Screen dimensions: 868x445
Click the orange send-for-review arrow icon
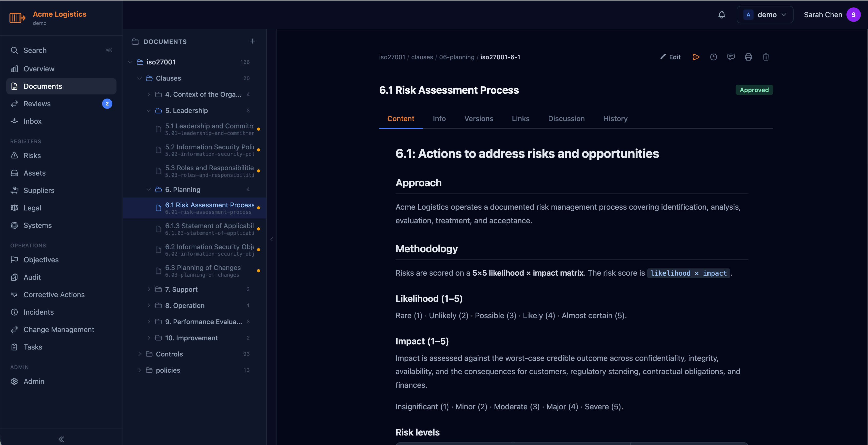(696, 57)
